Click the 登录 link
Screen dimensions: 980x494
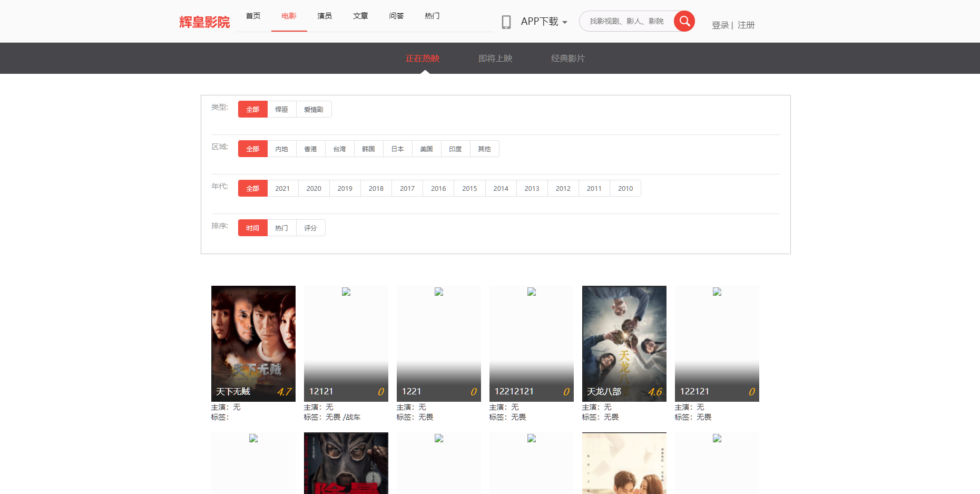coord(720,25)
